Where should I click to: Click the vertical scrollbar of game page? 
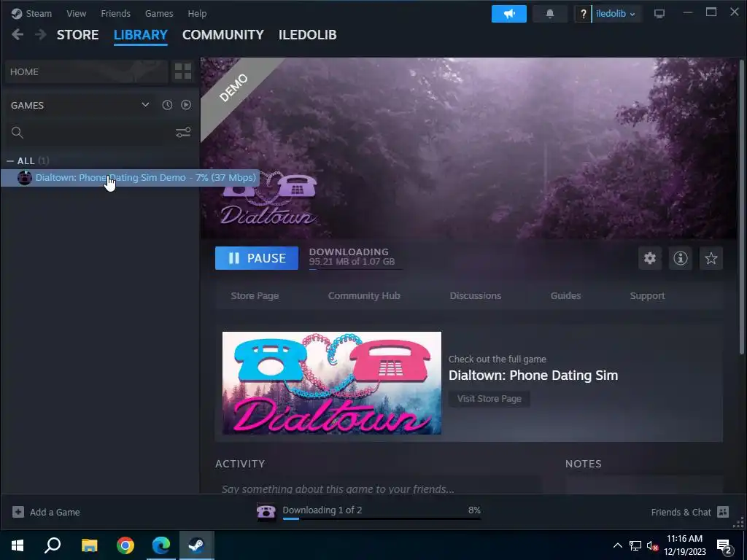click(741, 208)
